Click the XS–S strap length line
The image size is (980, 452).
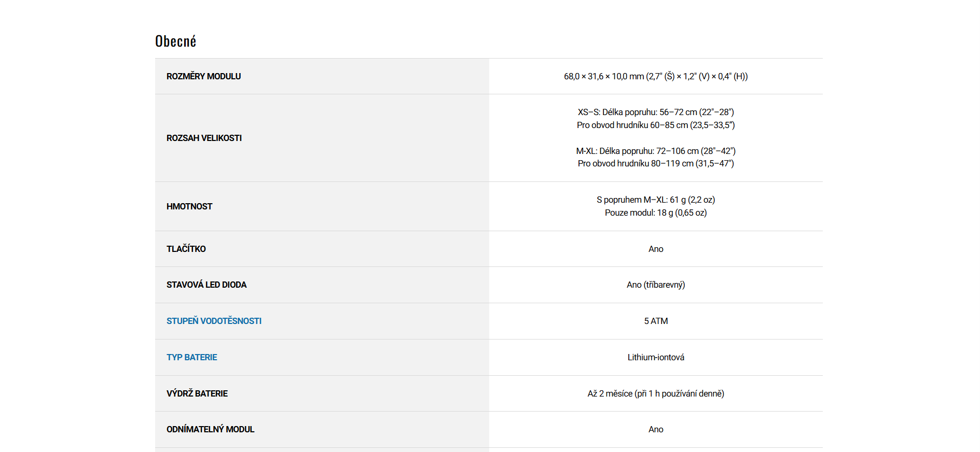tap(656, 112)
